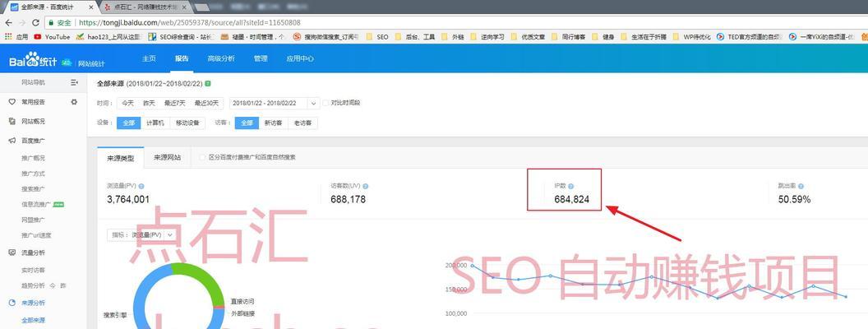Show help info for IP数
This screenshot has width=868, height=329.
pos(570,187)
